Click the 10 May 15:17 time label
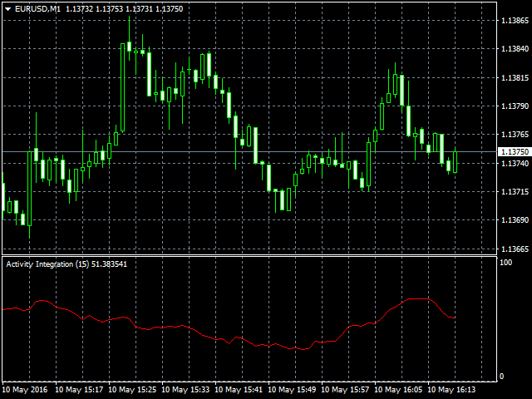Screen dimensions: 532x399 tap(79, 390)
